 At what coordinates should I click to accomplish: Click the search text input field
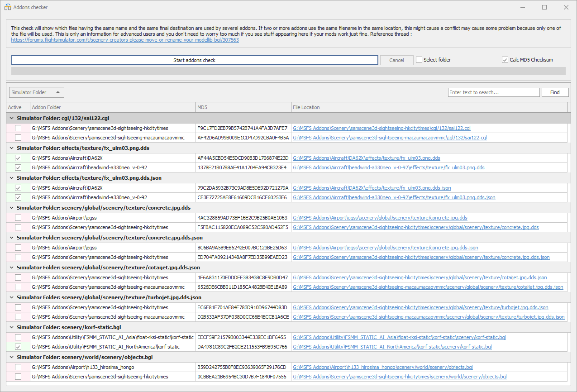tap(493, 92)
